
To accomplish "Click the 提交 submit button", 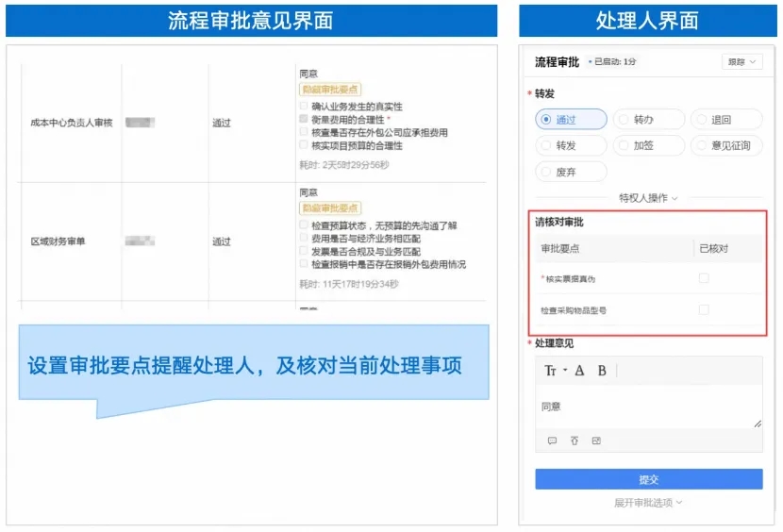I will point(648,479).
